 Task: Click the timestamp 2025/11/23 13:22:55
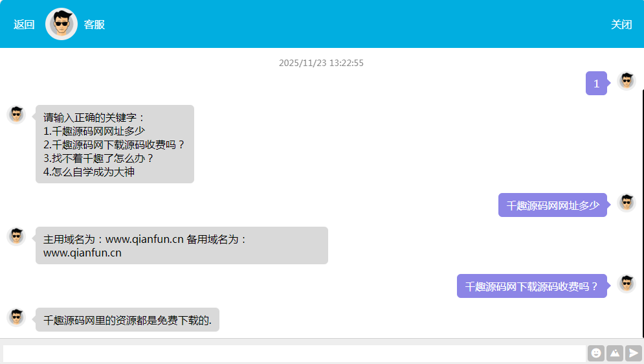pyautogui.click(x=321, y=63)
